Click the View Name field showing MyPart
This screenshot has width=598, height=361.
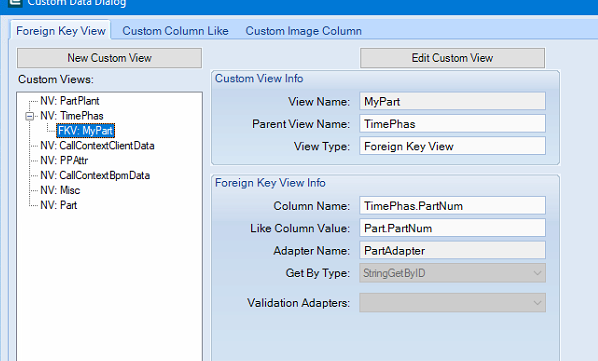(x=452, y=101)
